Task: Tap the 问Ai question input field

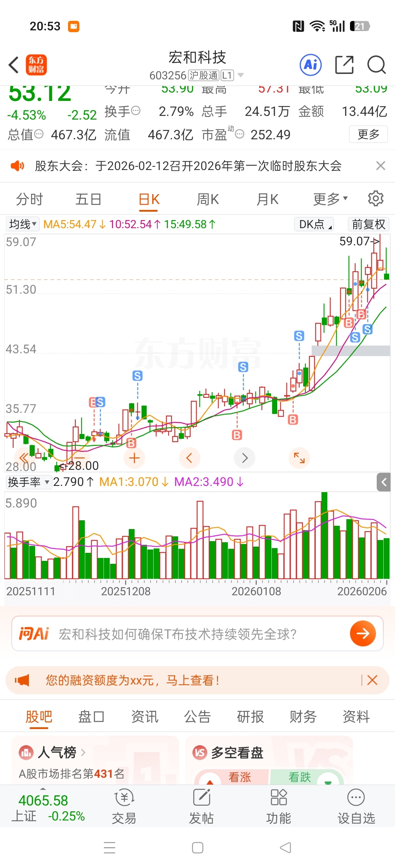Action: click(197, 634)
